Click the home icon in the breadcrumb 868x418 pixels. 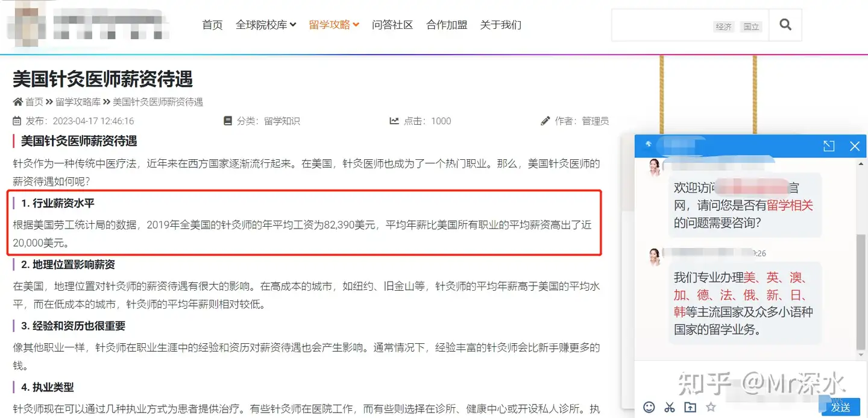17,101
